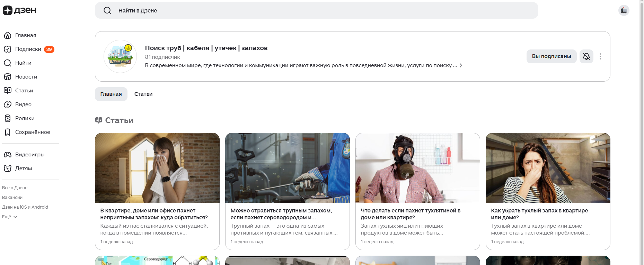Image resolution: width=644 pixels, height=265 pixels.
Task: Open Видео section in sidebar
Action: (x=23, y=104)
